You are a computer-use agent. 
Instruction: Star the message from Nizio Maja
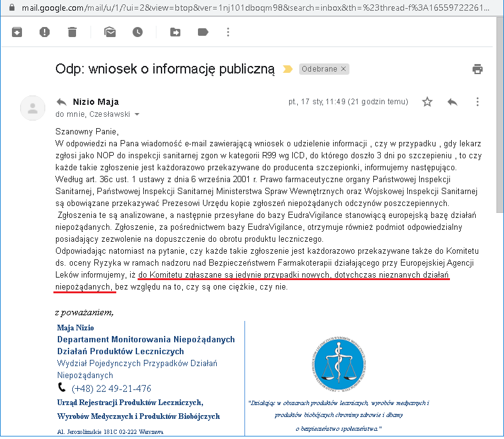point(427,102)
